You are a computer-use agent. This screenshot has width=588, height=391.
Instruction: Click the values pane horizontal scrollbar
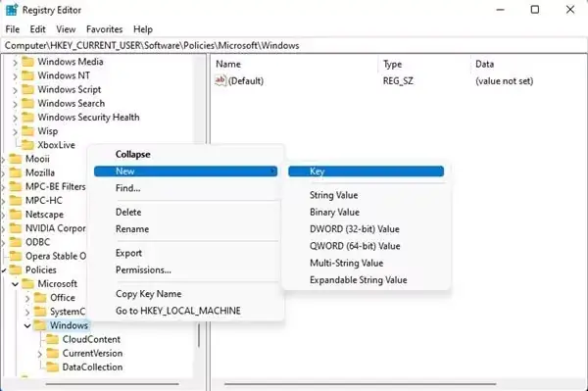(361, 384)
